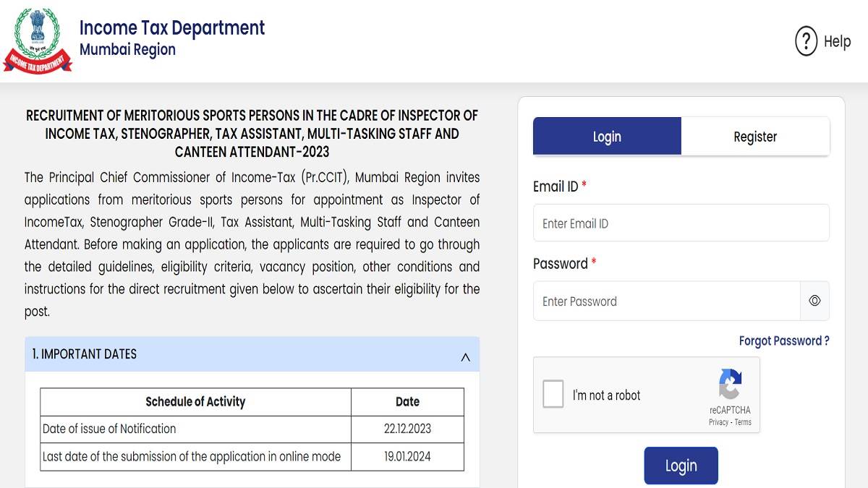Show password using the eye icon
Viewport: 868px width, 488px height.
tap(814, 301)
